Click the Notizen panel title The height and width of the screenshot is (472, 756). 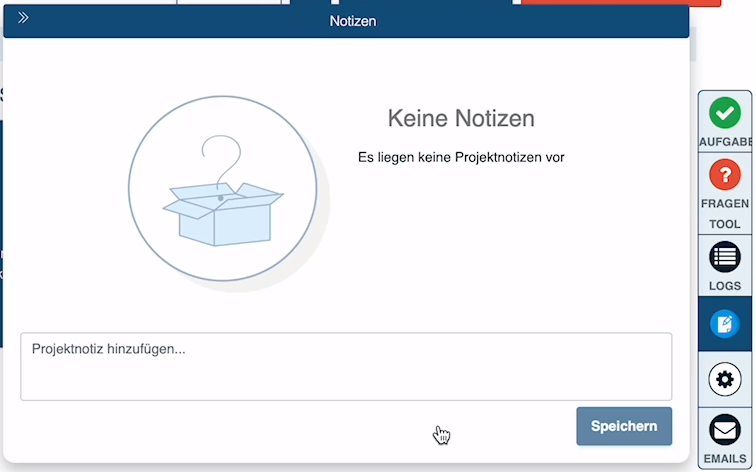(353, 21)
